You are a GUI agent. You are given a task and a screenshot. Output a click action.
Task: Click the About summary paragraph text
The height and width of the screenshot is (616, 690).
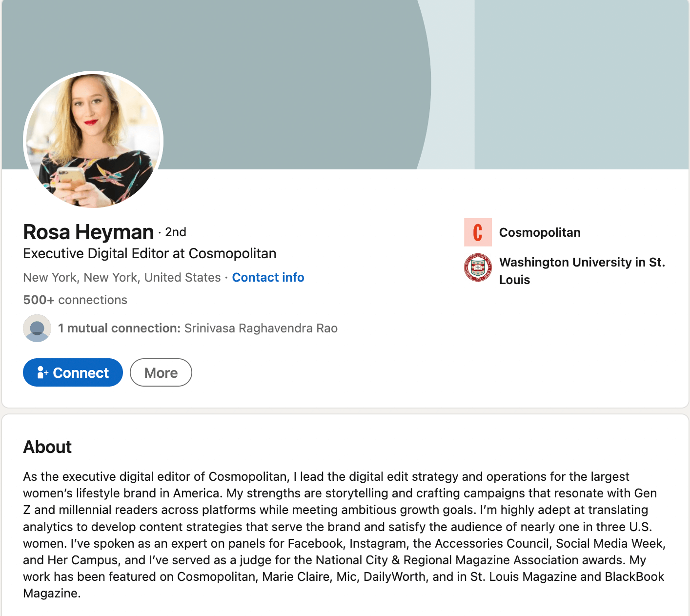click(x=344, y=535)
